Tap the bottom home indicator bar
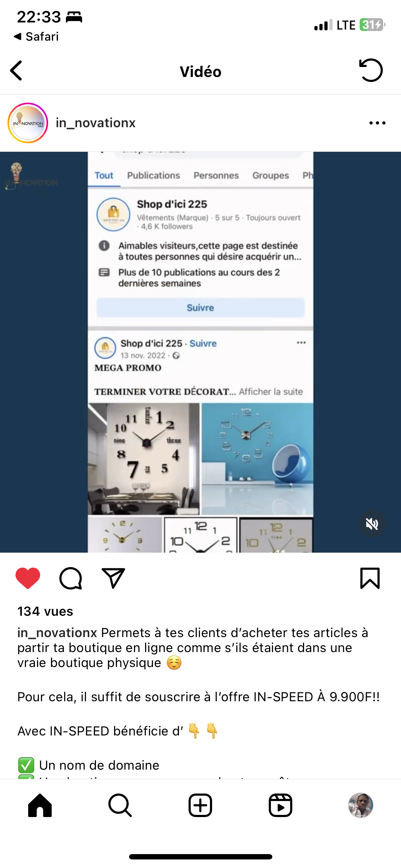Screen dimensions: 401x868 (x=200, y=857)
